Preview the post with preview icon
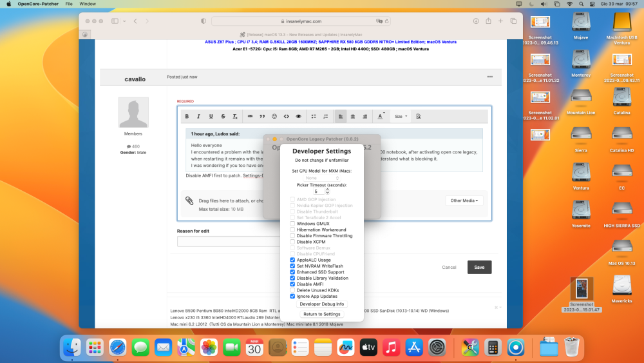Viewport: 644px width, 363px height. click(x=419, y=116)
